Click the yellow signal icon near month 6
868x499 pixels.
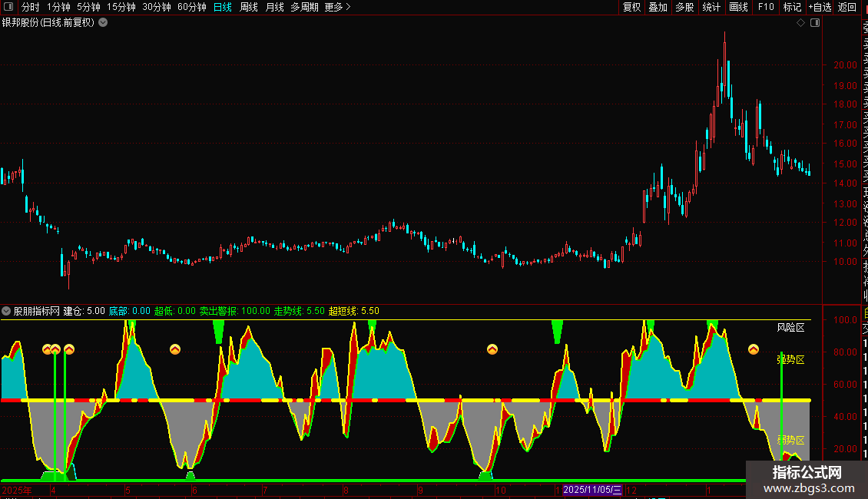(175, 349)
